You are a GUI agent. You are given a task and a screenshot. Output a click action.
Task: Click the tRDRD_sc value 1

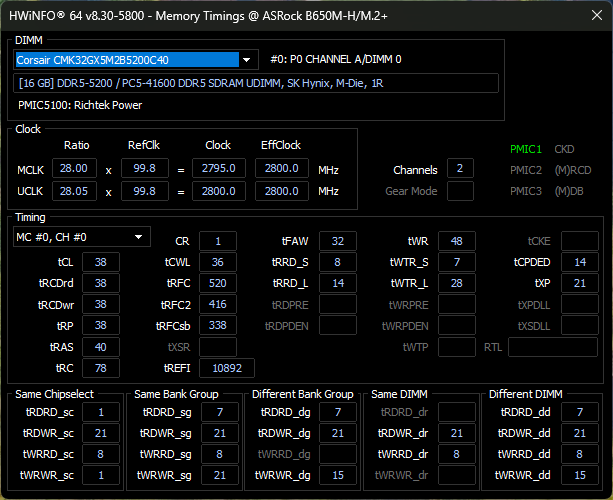(101, 412)
